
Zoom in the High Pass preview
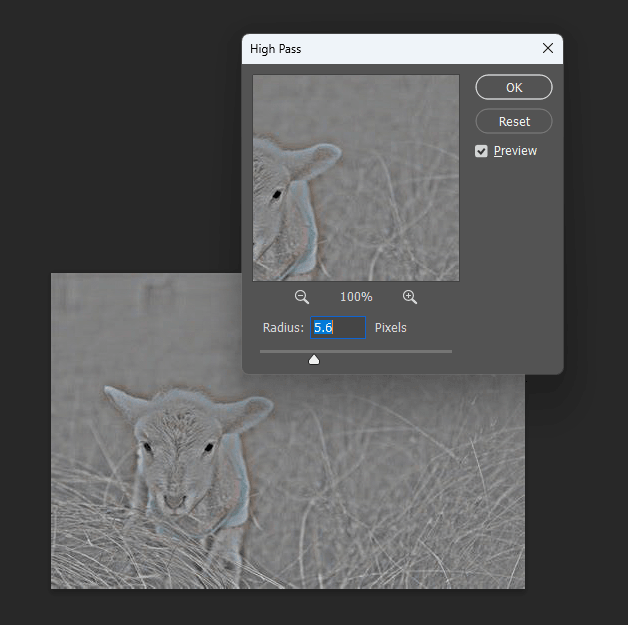[x=409, y=297]
